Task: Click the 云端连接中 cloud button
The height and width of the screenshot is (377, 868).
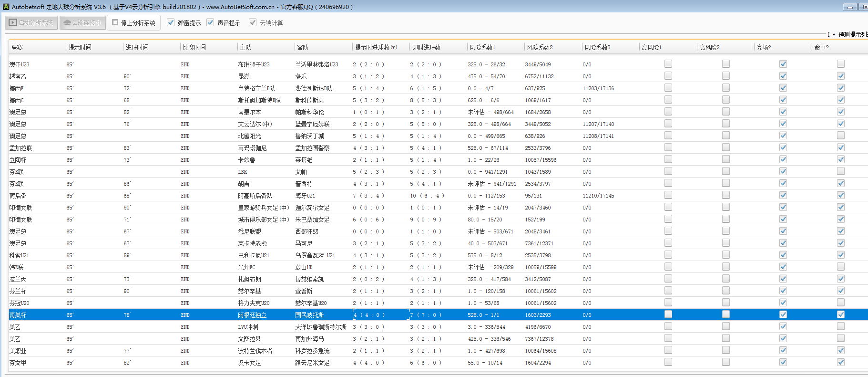Action: 82,22
